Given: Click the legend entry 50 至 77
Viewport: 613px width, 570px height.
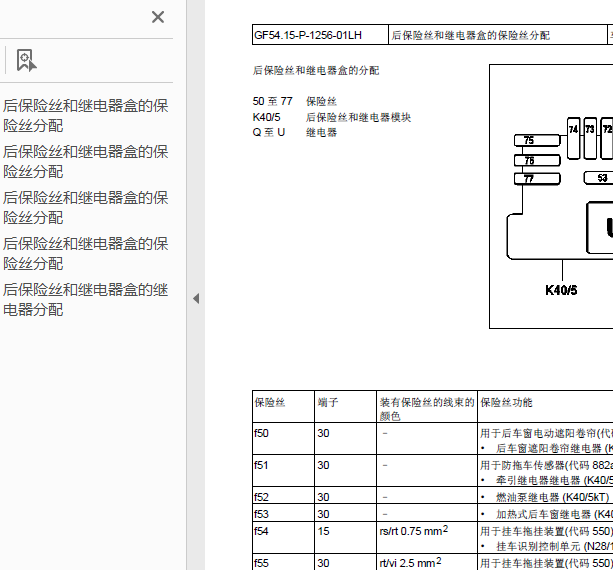Looking at the screenshot, I should 272,101.
